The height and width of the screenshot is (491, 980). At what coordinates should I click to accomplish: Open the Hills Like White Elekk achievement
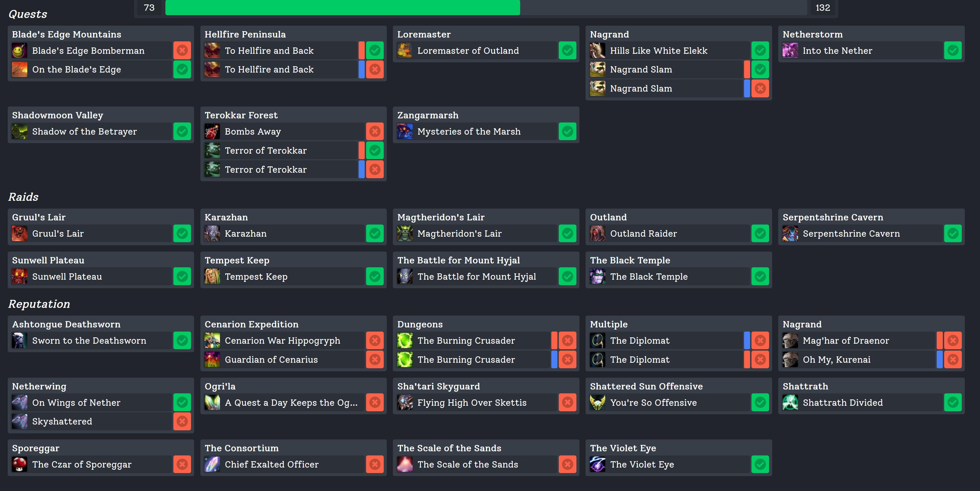click(x=659, y=51)
